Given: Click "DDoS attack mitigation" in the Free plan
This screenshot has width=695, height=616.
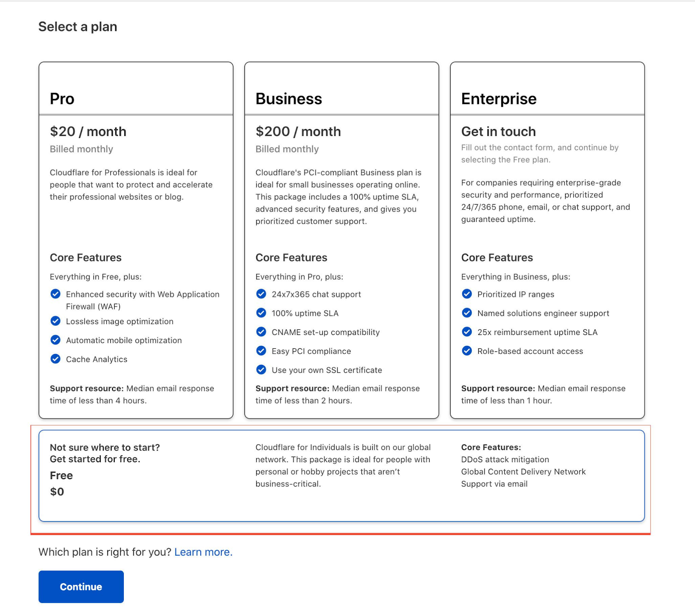Looking at the screenshot, I should [505, 460].
